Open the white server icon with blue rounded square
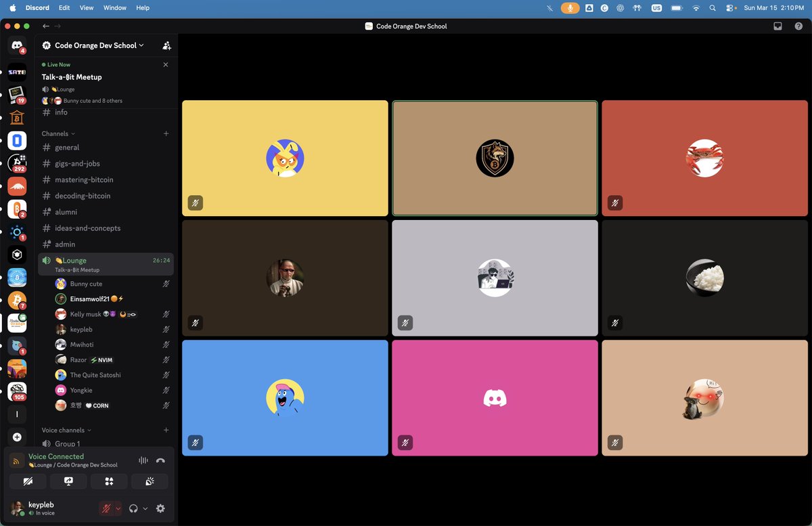The height and width of the screenshot is (526, 812). click(x=17, y=141)
